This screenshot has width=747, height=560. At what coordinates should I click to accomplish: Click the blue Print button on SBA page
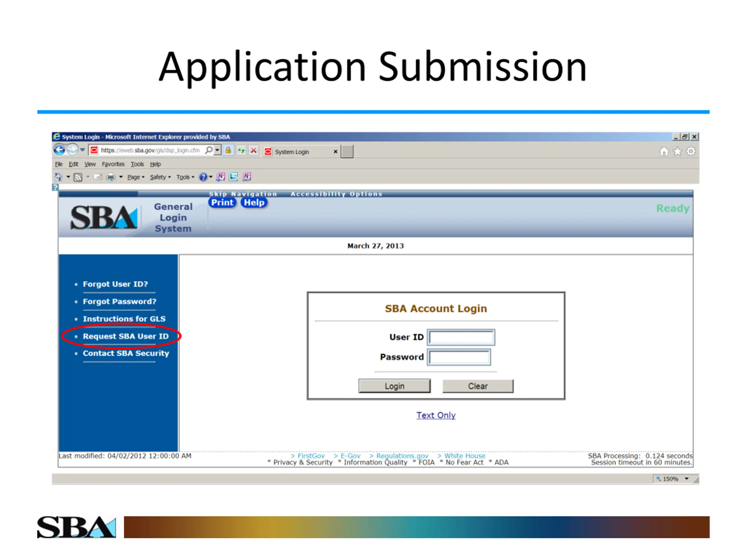pyautogui.click(x=222, y=202)
